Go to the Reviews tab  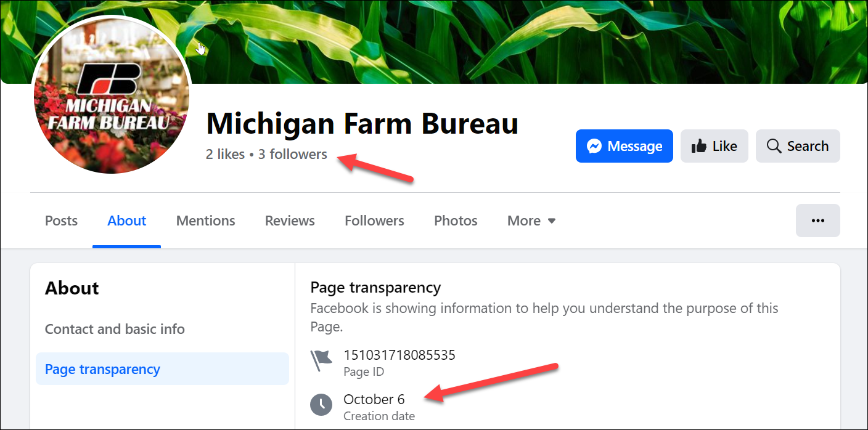290,221
